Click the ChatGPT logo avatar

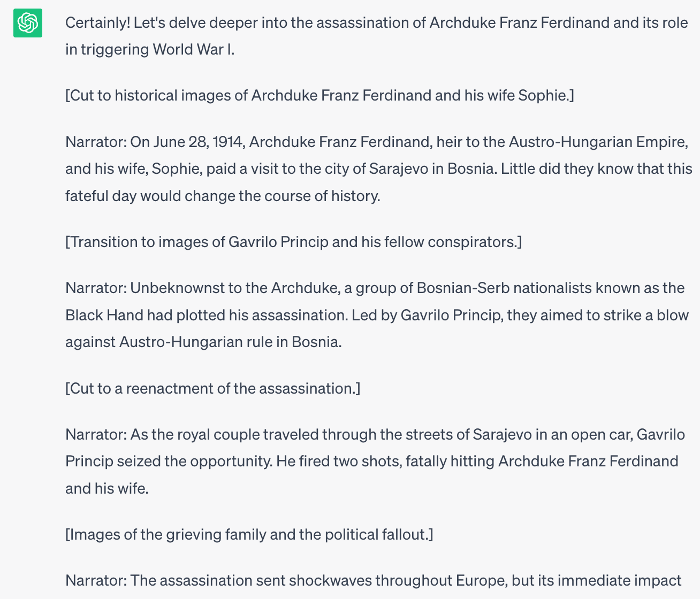point(28,23)
